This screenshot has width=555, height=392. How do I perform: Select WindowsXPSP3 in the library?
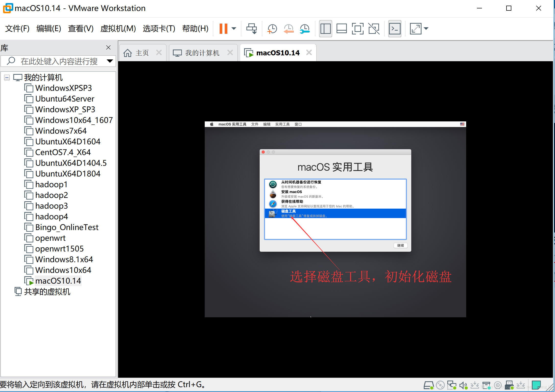[x=63, y=88]
